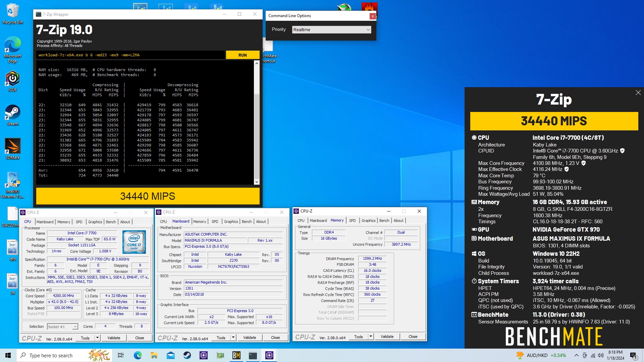Click the Intel Core i7 logo in CPU-Z
The image size is (644, 362).
tap(134, 242)
